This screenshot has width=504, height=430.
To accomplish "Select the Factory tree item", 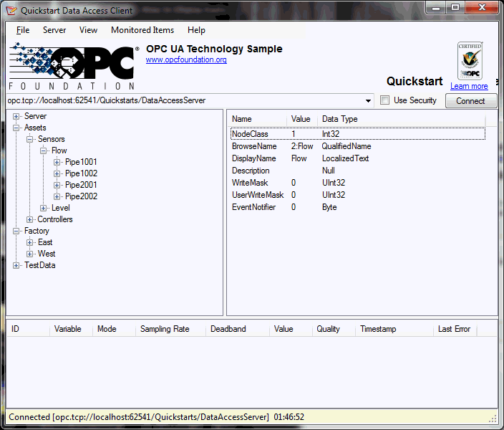I will point(37,231).
